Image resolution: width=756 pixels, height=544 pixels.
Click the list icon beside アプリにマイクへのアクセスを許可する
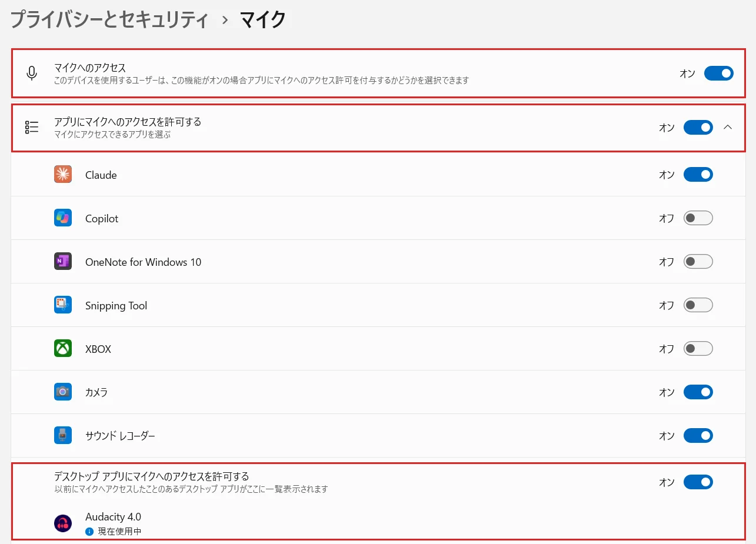(x=32, y=128)
